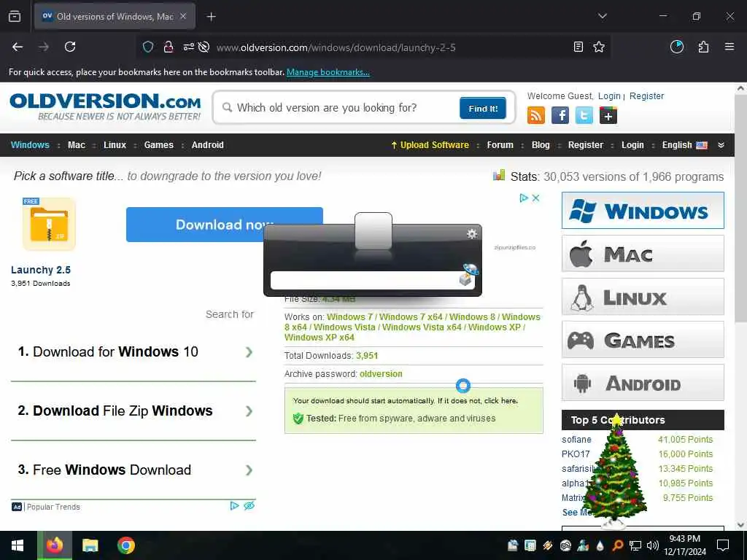
Task: Click the plus share icon
Action: tap(608, 115)
